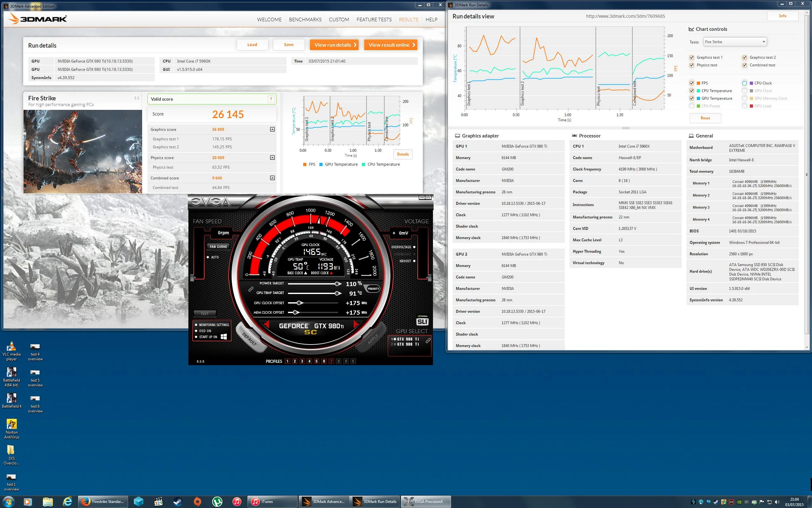Select profile 1 in EVGA PrecisionX
The image size is (812, 508).
point(287,361)
